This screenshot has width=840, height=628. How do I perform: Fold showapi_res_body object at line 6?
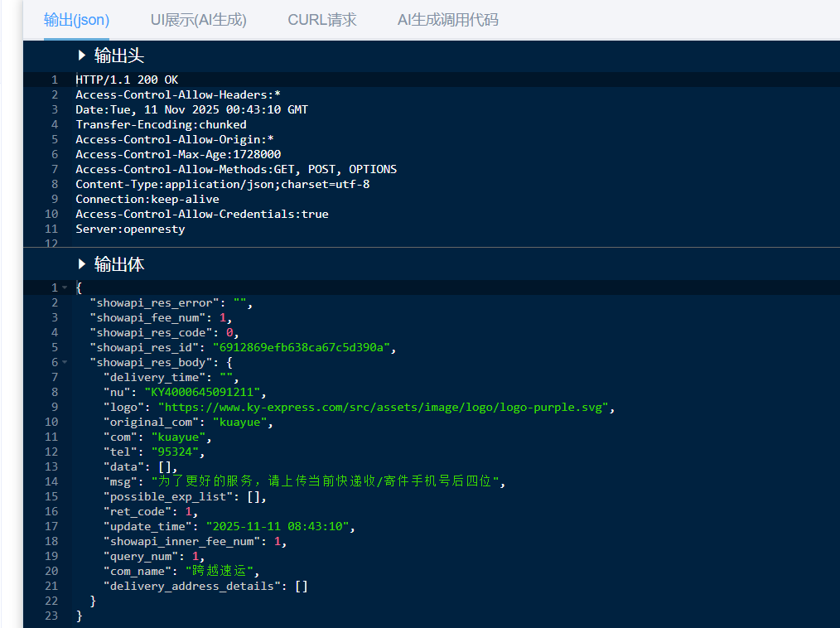coord(65,362)
